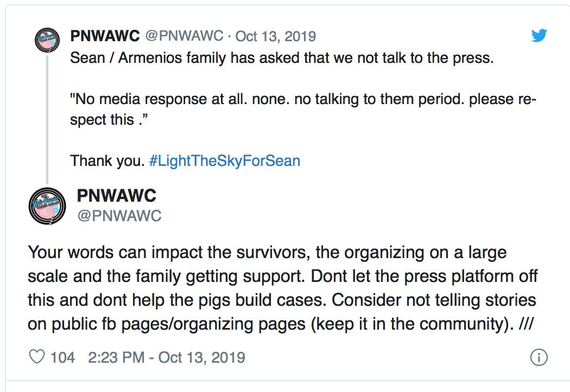
Task: Click the trailing "///" ending the tweet
Action: [x=526, y=324]
